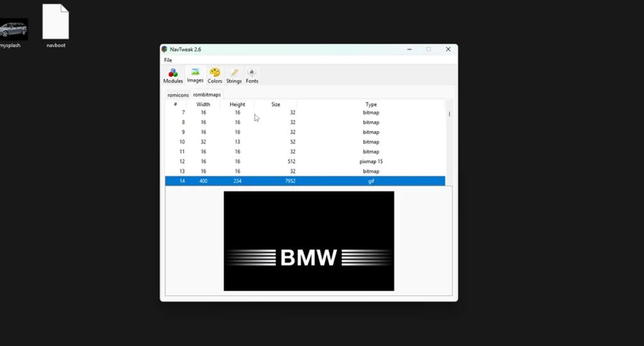This screenshot has height=346, width=644.
Task: Select row 10 with width 32
Action: (x=305, y=142)
